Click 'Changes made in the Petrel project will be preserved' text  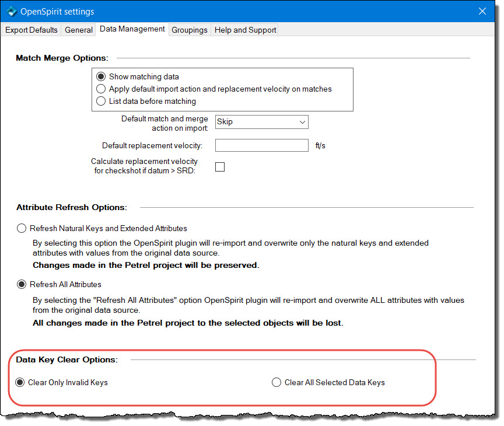click(146, 266)
